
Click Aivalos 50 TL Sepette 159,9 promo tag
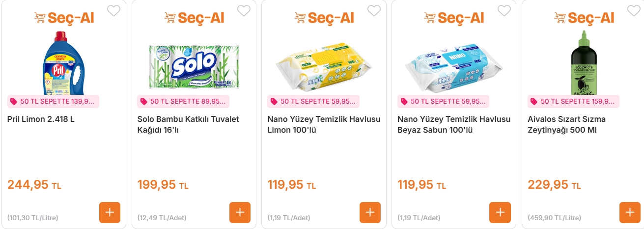click(x=573, y=102)
